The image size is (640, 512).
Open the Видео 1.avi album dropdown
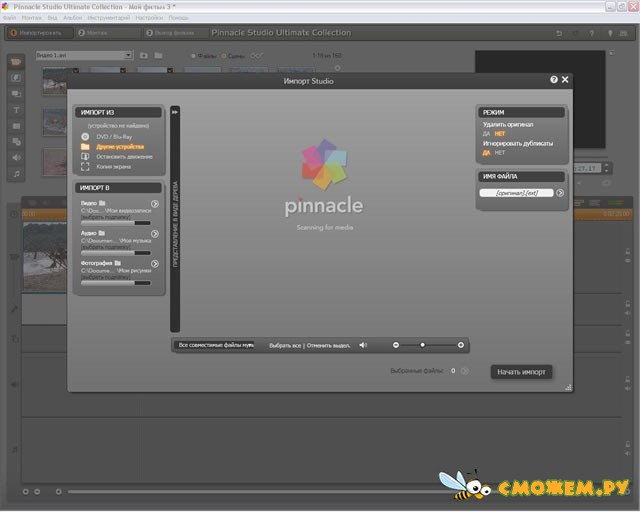point(84,55)
